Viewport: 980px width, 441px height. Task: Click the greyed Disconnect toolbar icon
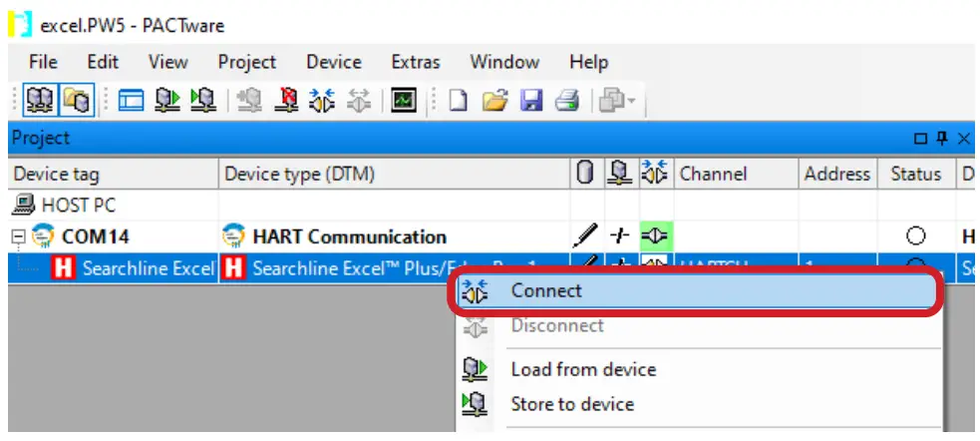point(358,100)
